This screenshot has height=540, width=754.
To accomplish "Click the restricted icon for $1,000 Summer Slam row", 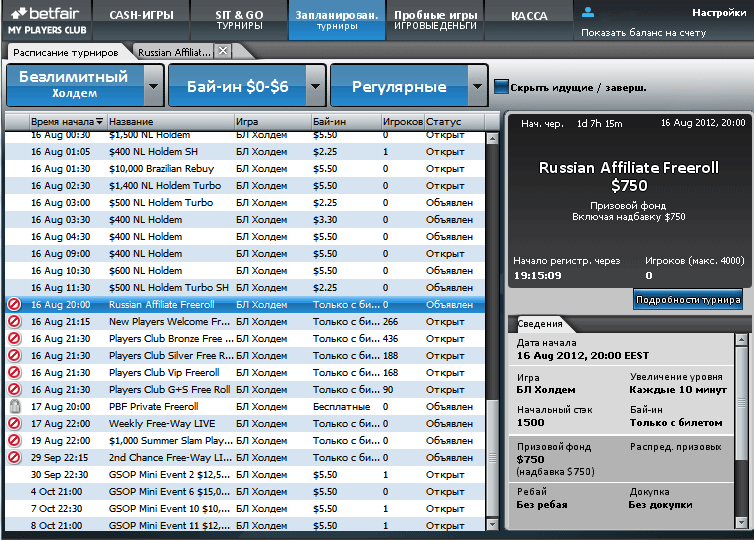I will click(14, 440).
